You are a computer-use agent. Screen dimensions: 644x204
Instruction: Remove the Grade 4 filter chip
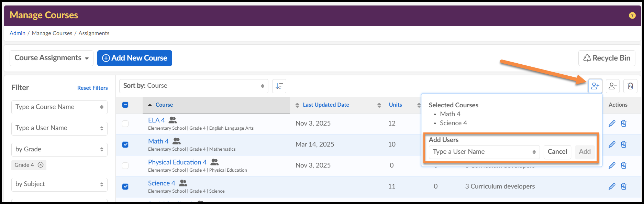41,165
